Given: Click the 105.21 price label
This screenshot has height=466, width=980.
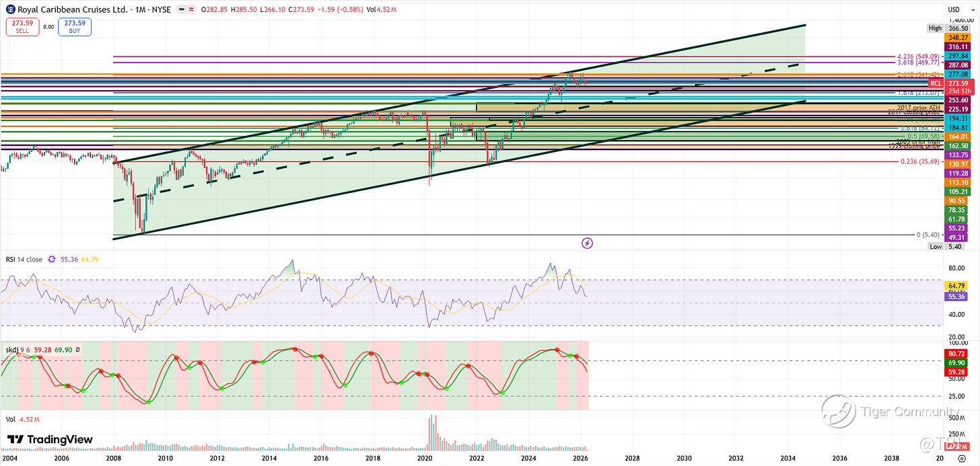Looking at the screenshot, I should [x=957, y=191].
